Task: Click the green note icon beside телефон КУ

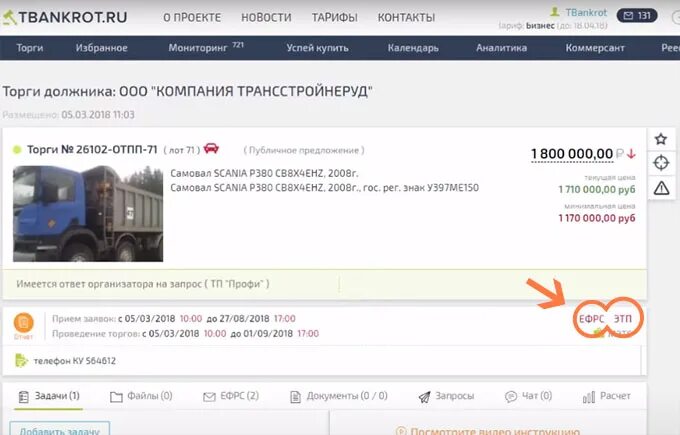Action: (x=21, y=360)
